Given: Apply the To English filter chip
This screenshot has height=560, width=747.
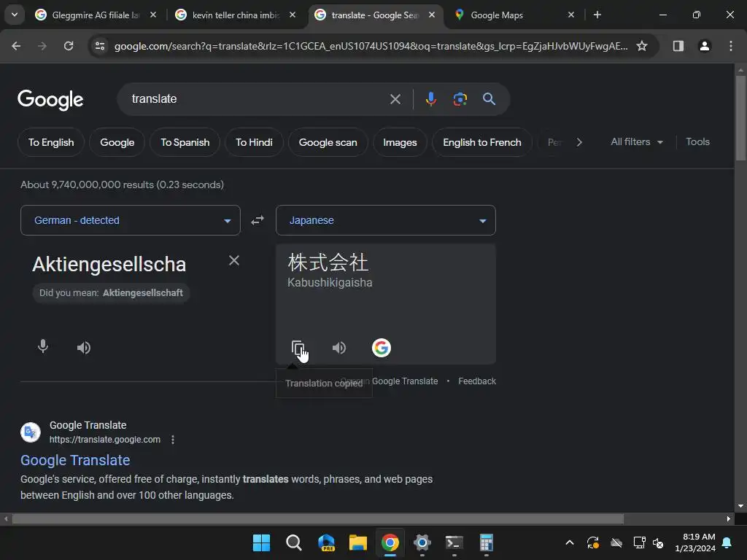Looking at the screenshot, I should pos(51,142).
